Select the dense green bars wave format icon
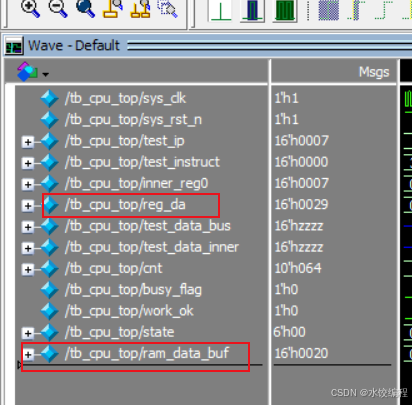 pos(285,10)
